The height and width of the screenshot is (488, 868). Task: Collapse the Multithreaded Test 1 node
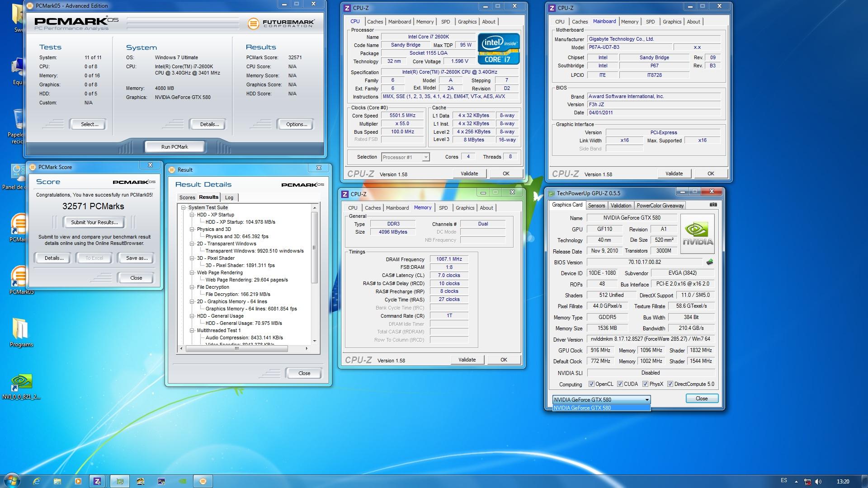[x=192, y=330]
